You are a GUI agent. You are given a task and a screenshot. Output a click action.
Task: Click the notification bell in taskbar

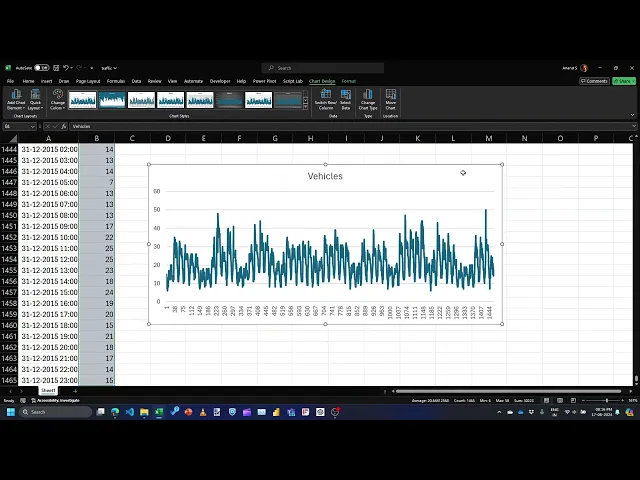coord(618,412)
